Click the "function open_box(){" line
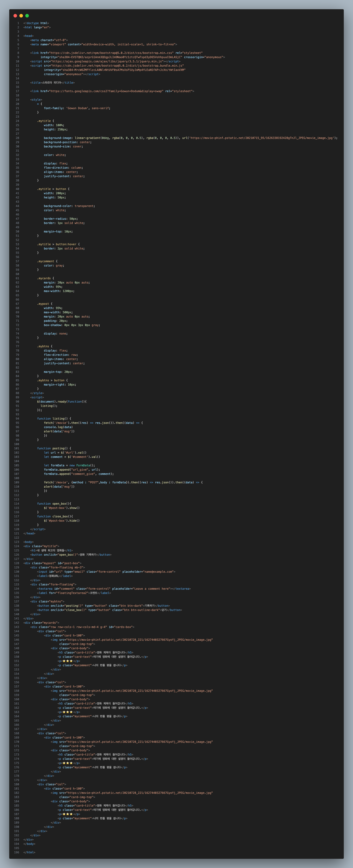Screen dimensions: 353x868 point(54,504)
